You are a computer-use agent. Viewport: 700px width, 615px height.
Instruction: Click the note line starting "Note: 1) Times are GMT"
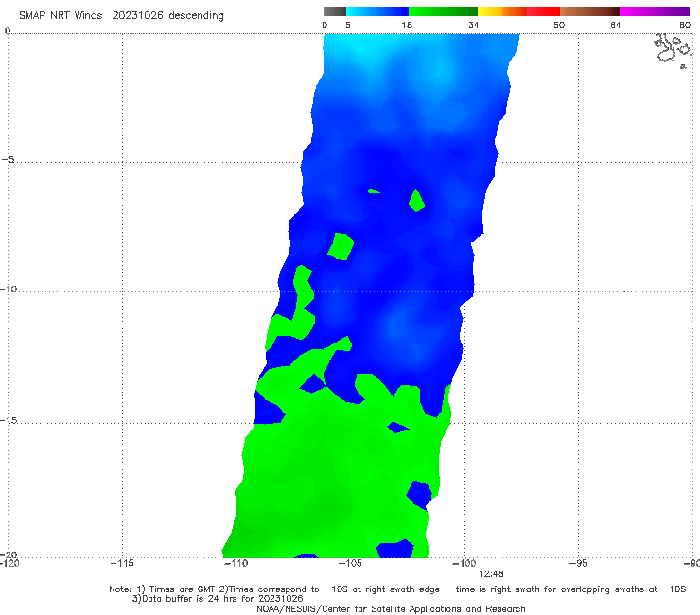[397, 589]
